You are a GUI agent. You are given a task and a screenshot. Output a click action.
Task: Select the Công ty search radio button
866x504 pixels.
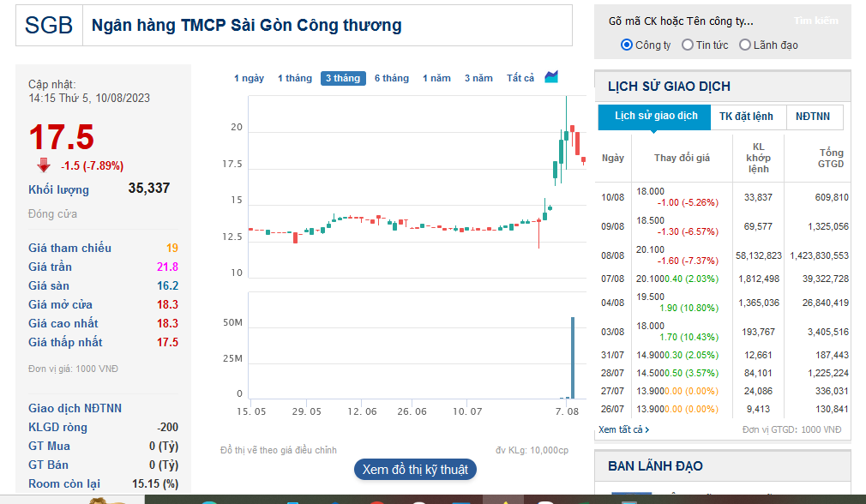[x=626, y=45]
